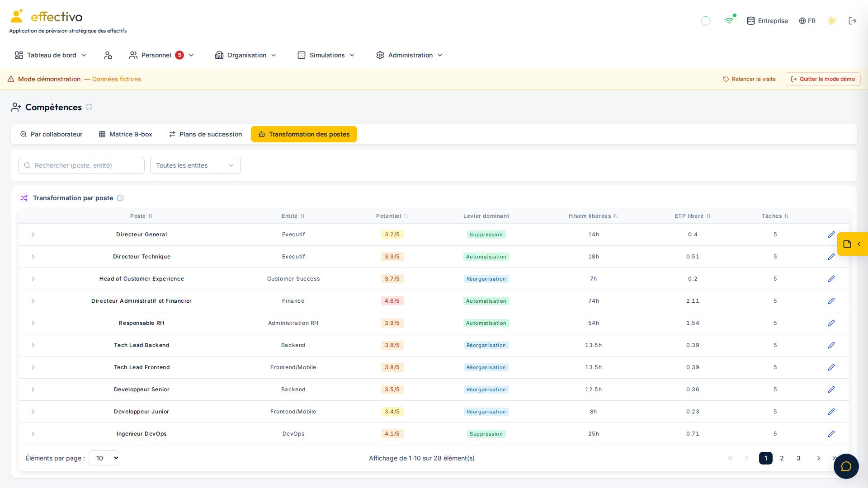
Task: Open the Simulations menu
Action: [x=326, y=55]
